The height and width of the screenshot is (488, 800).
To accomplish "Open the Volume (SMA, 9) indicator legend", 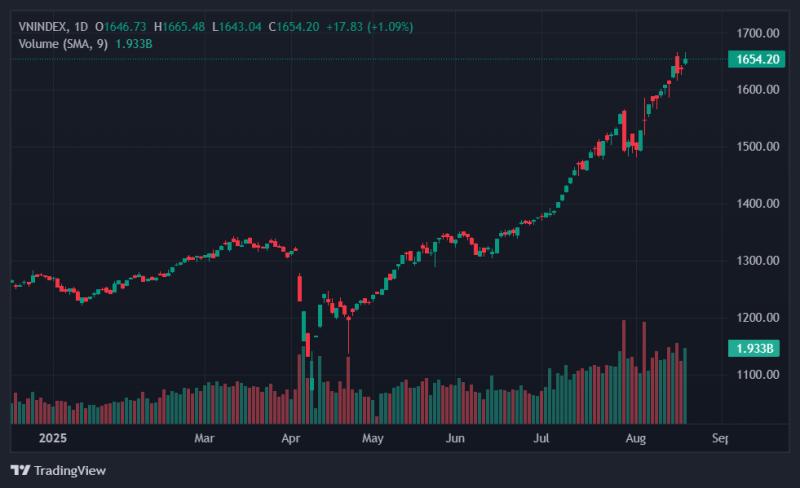I will 63,44.
